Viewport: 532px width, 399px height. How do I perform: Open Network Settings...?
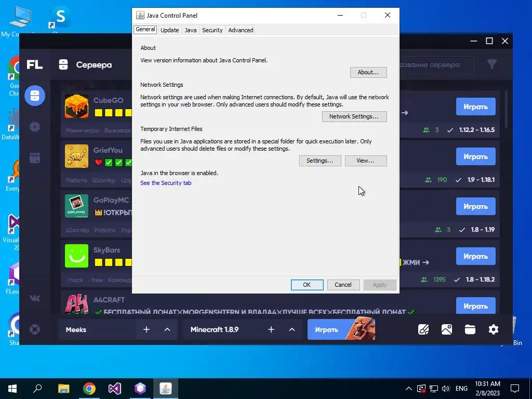coord(354,116)
